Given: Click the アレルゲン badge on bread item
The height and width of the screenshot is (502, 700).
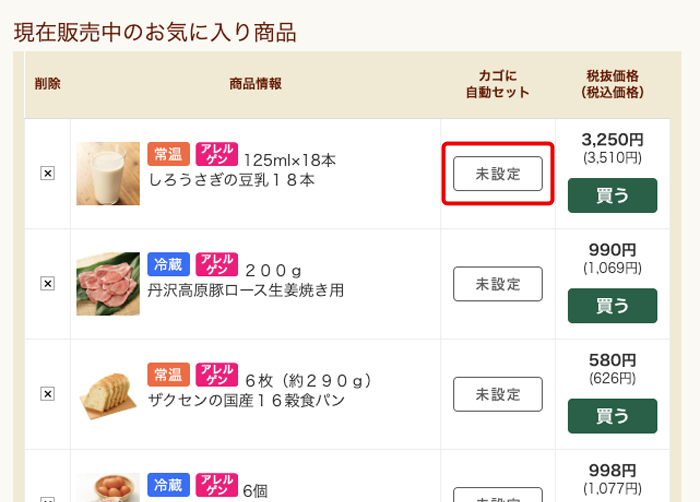Looking at the screenshot, I should pyautogui.click(x=216, y=374).
